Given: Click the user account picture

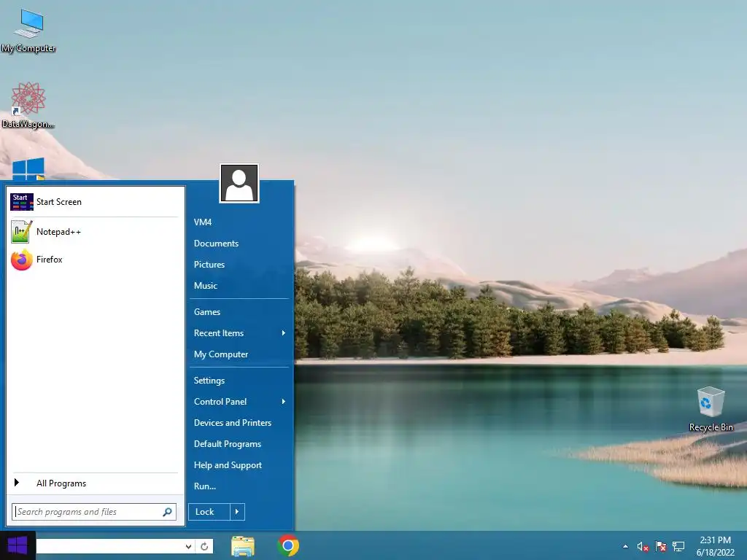Looking at the screenshot, I should 239,183.
